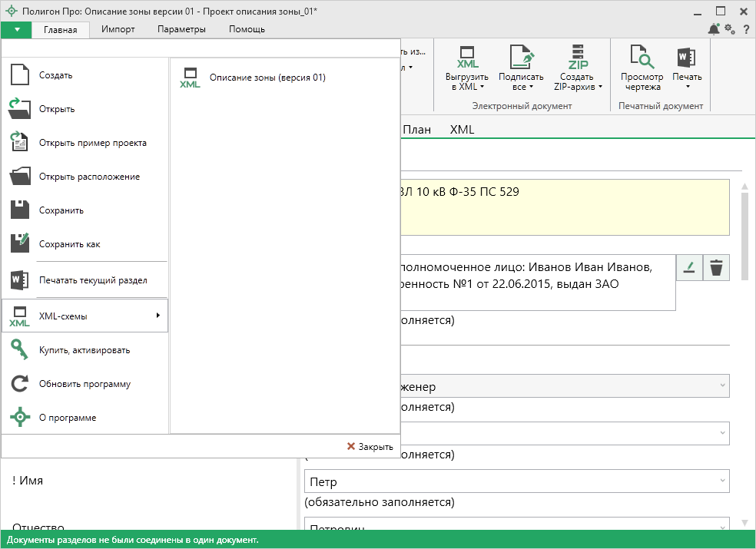Click the Create new document icon
The width and height of the screenshot is (756, 549).
20,75
